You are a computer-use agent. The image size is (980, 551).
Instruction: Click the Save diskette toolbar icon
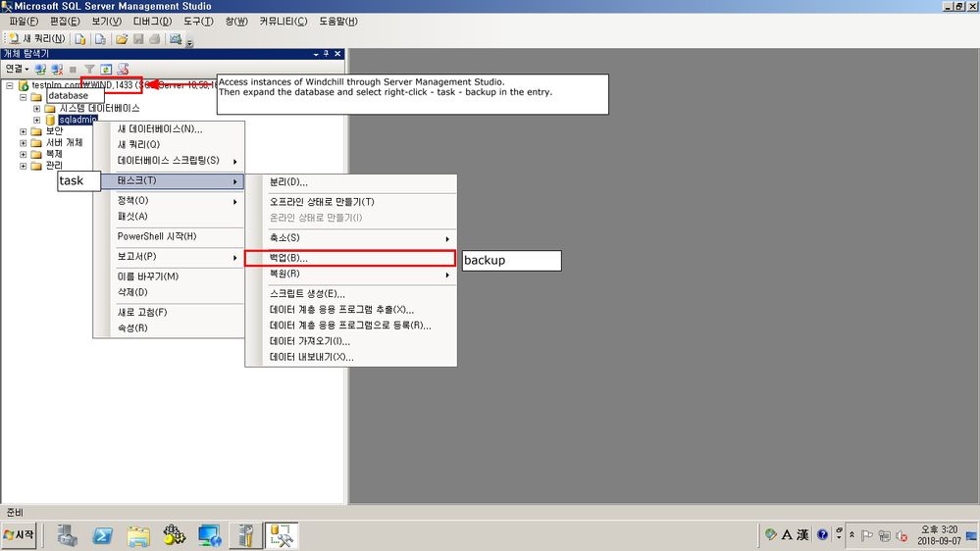pyautogui.click(x=138, y=39)
